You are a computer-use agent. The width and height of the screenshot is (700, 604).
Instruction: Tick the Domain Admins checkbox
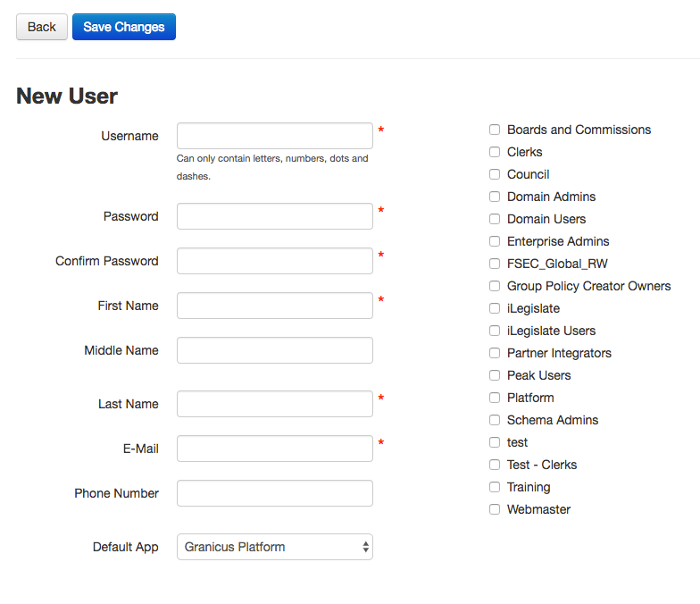tap(495, 197)
